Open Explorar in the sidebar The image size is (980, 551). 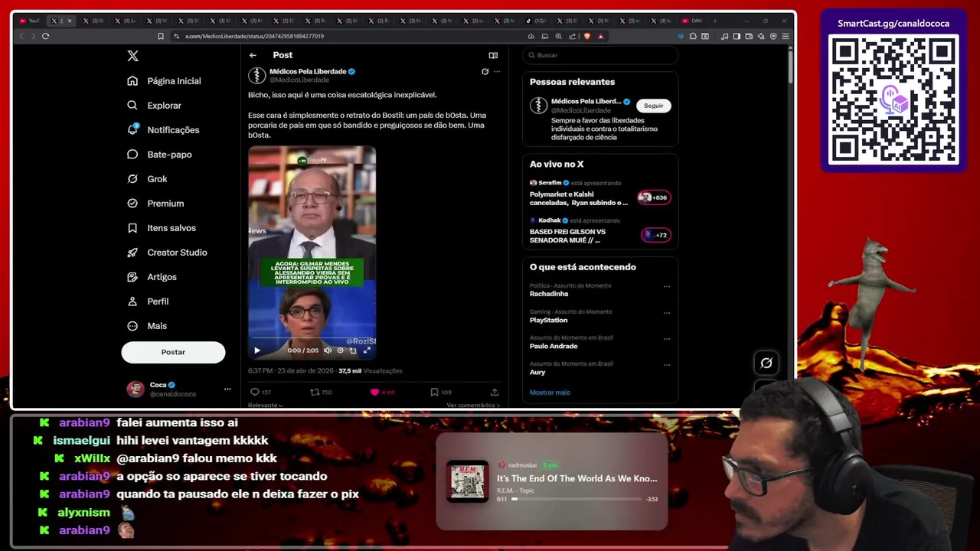(154, 106)
